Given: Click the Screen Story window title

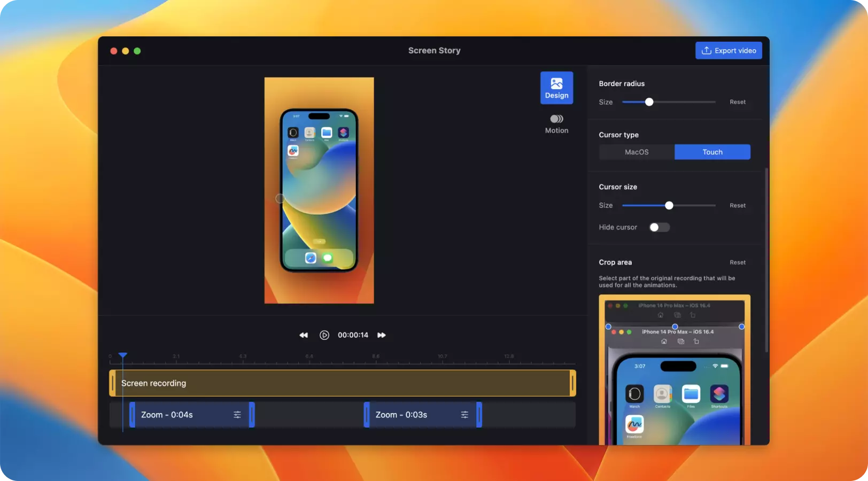Looking at the screenshot, I should [434, 50].
